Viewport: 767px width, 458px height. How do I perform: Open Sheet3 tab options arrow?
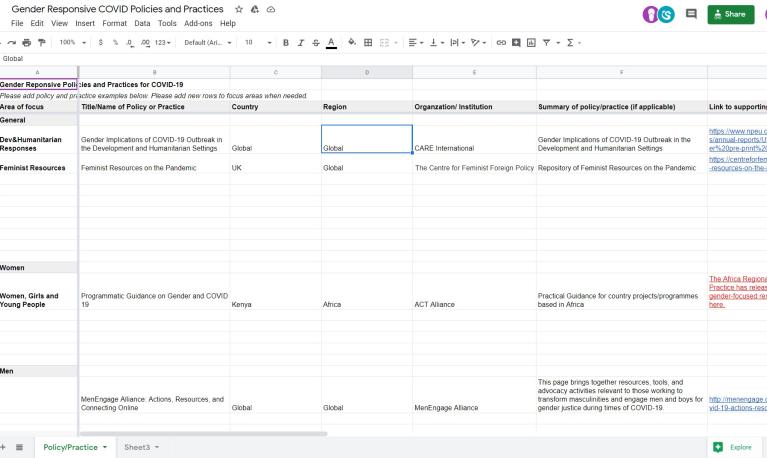[x=157, y=447]
